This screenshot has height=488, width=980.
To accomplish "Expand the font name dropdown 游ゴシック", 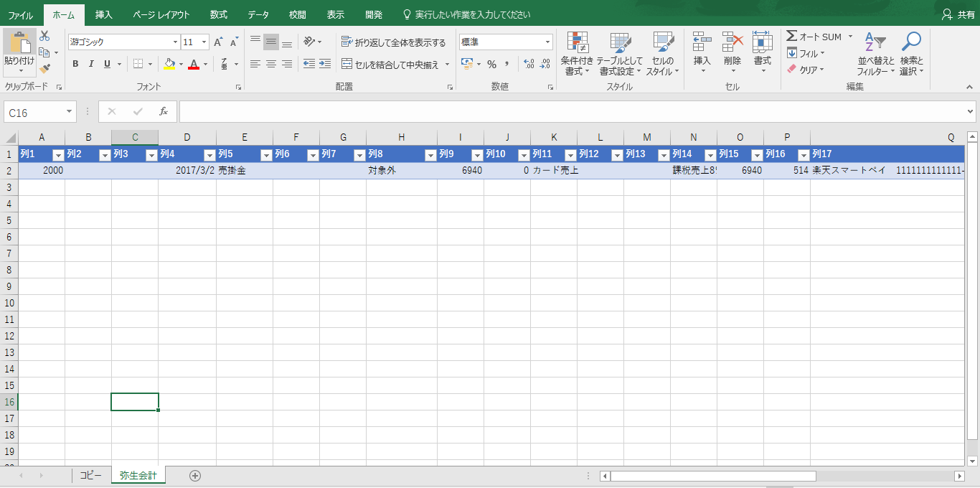I will 175,42.
